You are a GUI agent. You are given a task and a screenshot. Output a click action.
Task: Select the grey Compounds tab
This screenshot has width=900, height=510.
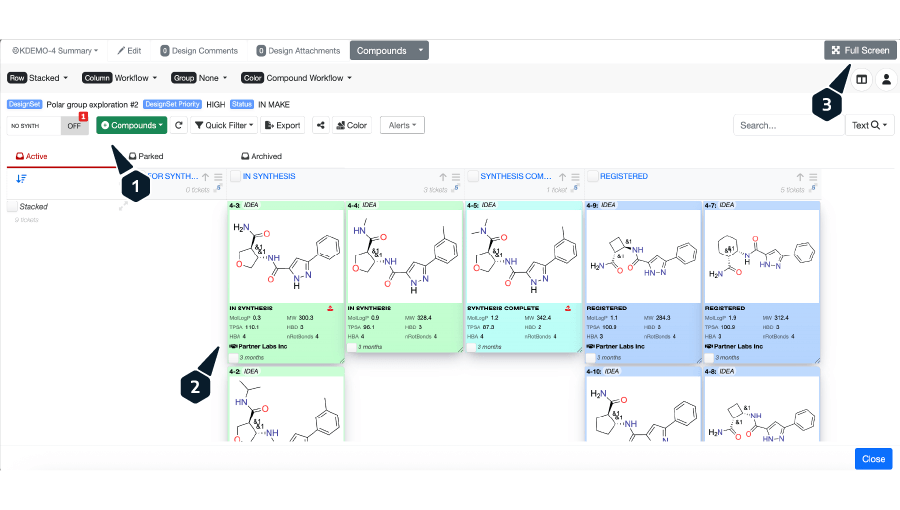point(382,50)
